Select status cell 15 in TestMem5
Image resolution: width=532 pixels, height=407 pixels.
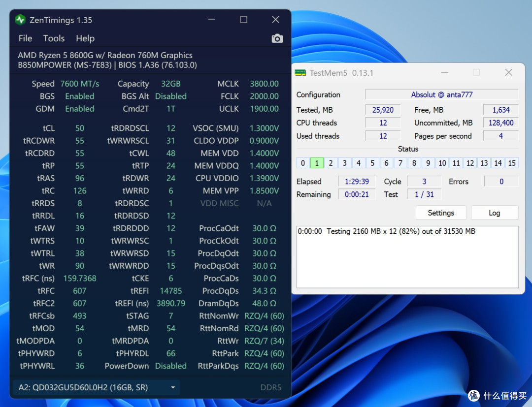[512, 163]
